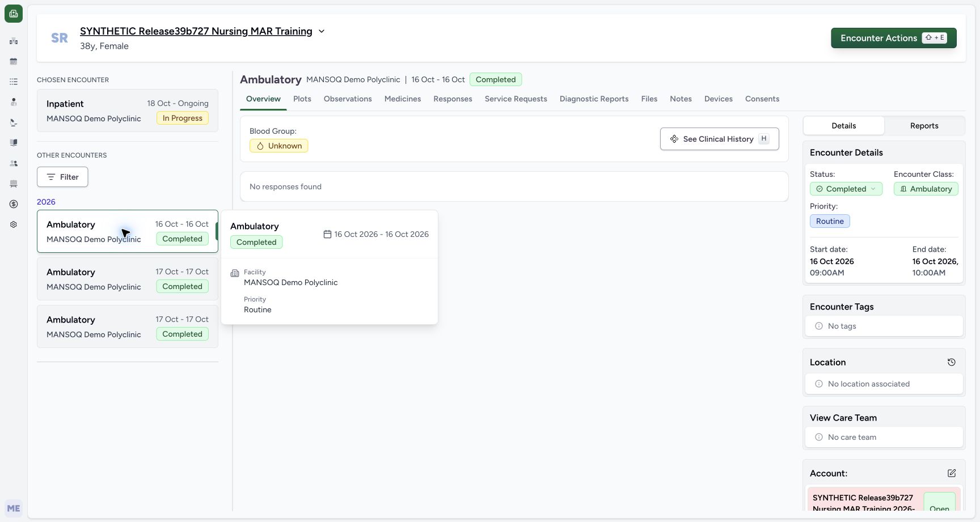
Task: Select the Reports toggle in right panel
Action: [924, 126]
